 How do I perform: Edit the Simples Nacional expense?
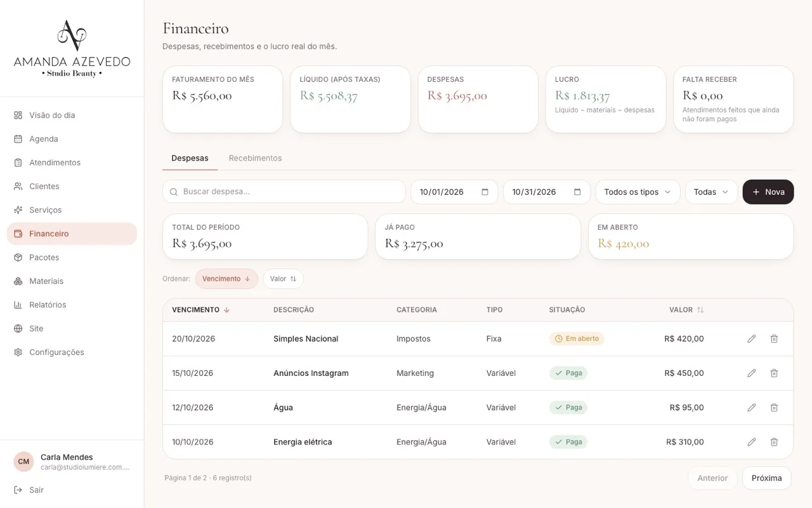coord(752,339)
